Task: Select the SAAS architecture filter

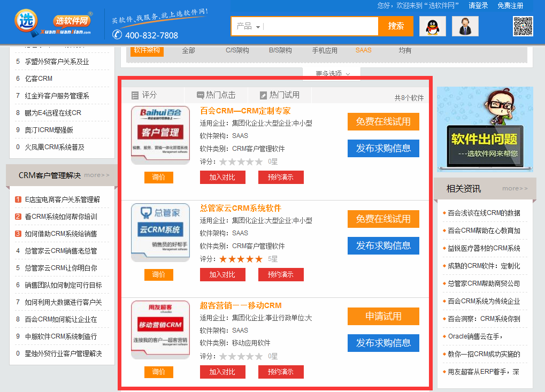Action: coord(364,50)
